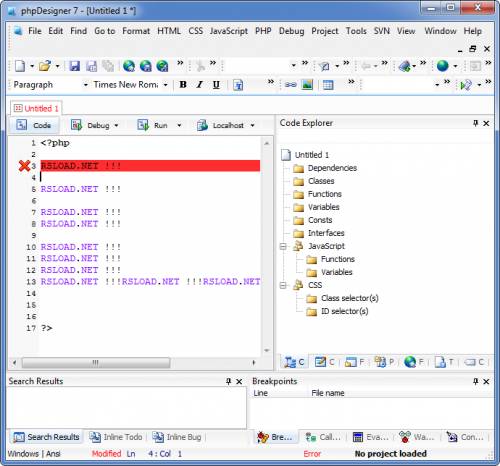Screen dimensions: 500x466
Task: Close the Breakpoints panel
Action: pyautogui.click(x=486, y=381)
